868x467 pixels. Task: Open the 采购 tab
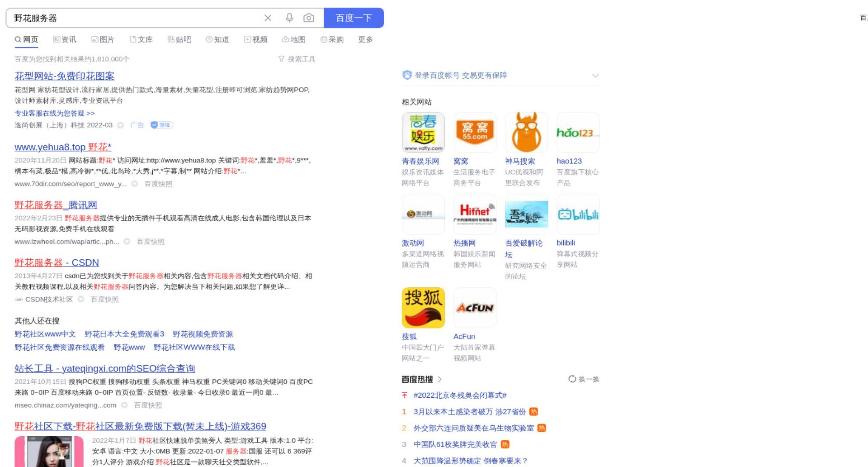click(x=332, y=40)
